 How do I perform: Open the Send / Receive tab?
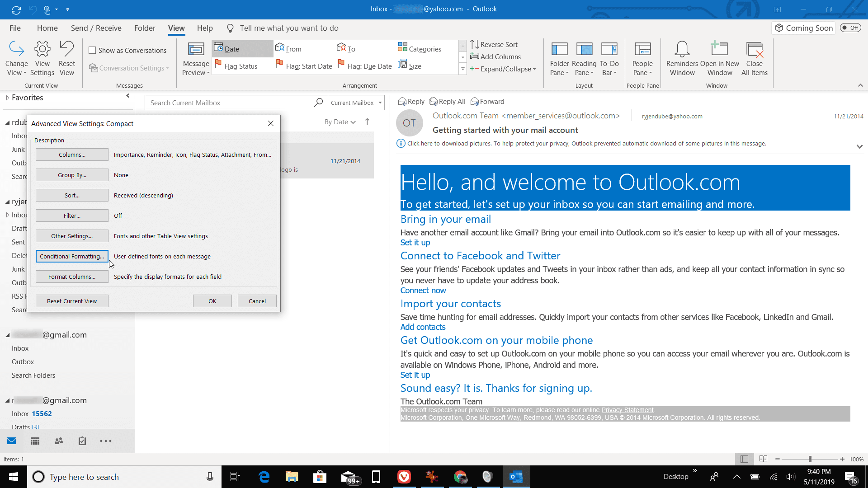[96, 28]
